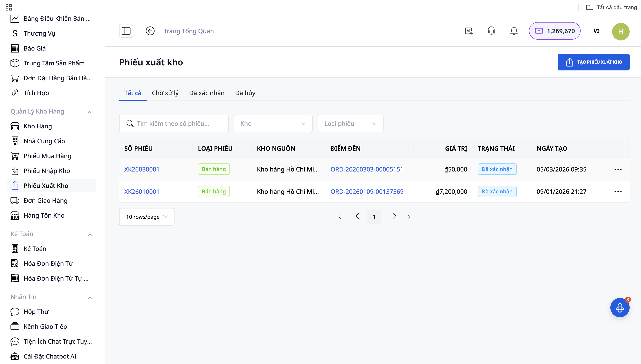Screen dimensions: 641x364
Task: Click the TẠO PHIẾU XUẤT KHO button
Action: pos(593,62)
